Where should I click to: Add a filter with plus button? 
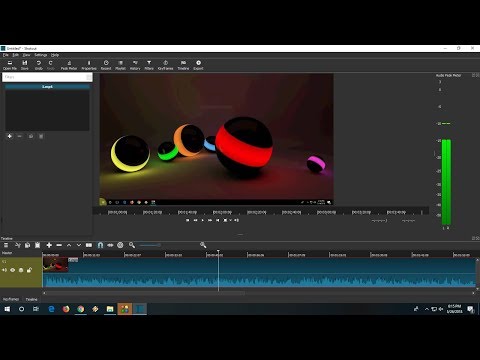pos(10,136)
